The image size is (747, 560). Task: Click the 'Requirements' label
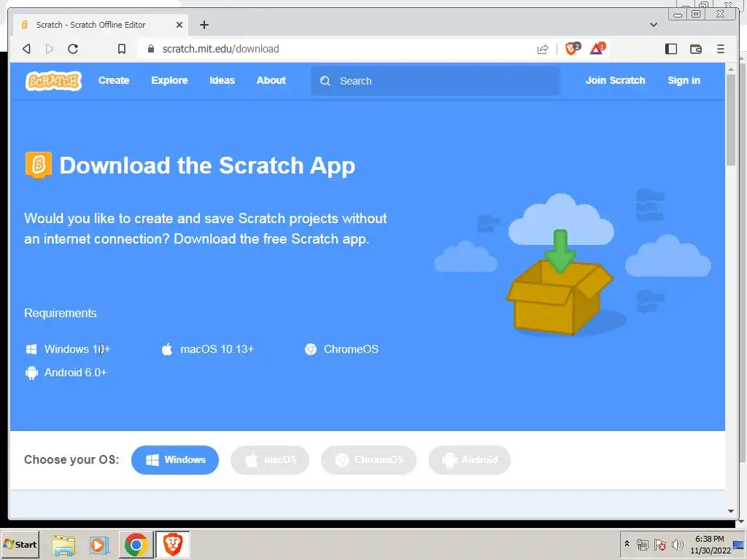click(x=61, y=313)
